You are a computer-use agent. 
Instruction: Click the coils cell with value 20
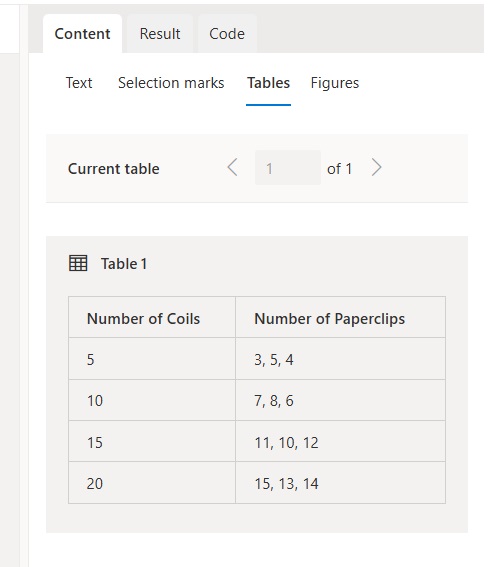152,483
